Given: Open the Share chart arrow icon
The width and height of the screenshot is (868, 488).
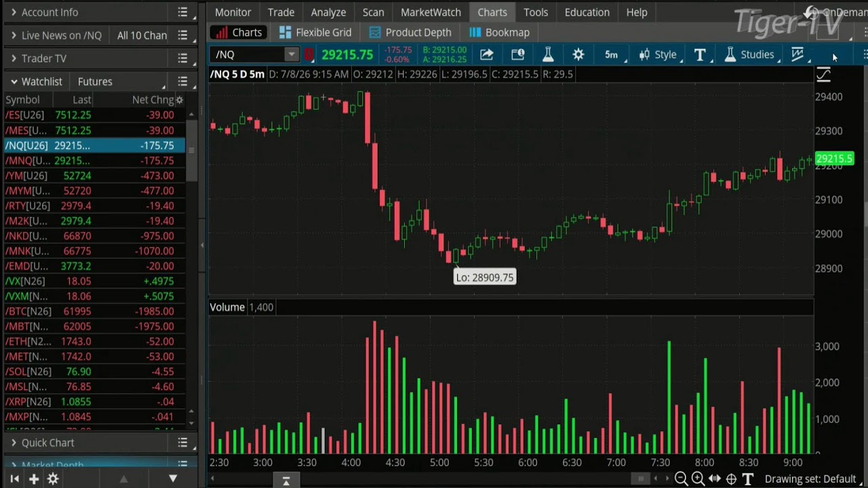Looking at the screenshot, I should [x=487, y=55].
